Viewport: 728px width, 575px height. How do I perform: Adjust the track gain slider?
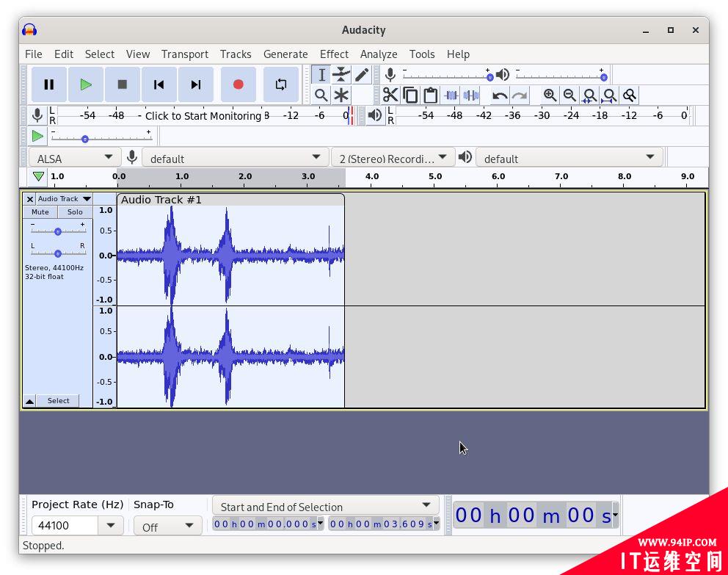pos(58,231)
